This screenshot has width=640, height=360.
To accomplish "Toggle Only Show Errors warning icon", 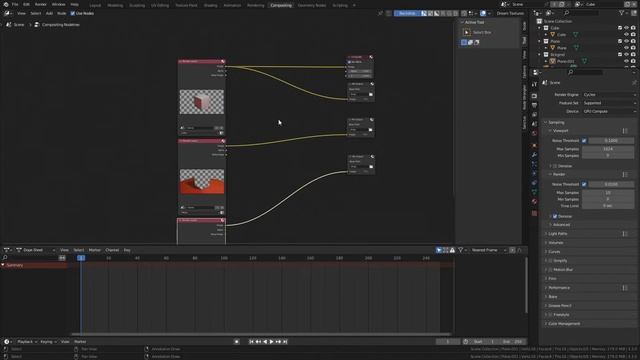I will click(x=452, y=250).
